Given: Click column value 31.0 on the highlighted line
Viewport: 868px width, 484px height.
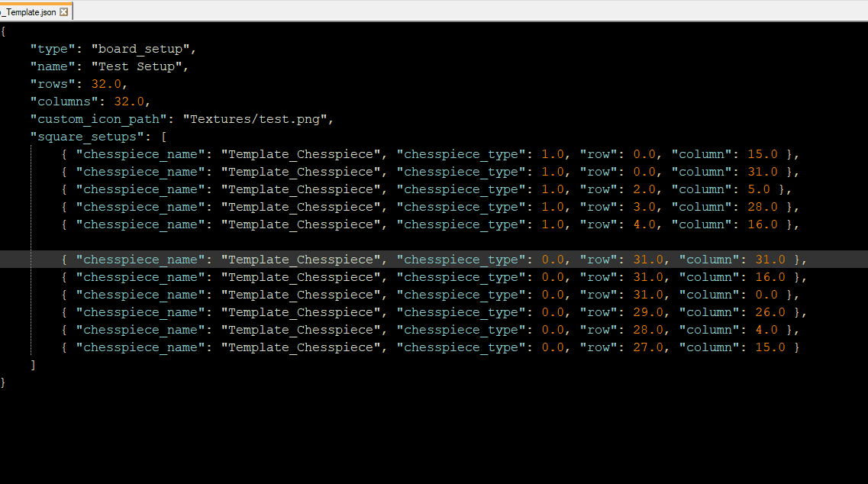Looking at the screenshot, I should (x=770, y=260).
